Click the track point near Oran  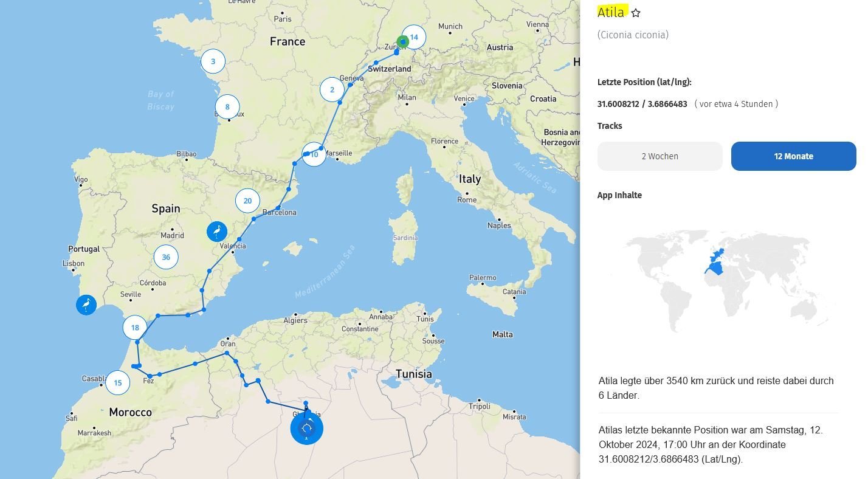[x=227, y=353]
